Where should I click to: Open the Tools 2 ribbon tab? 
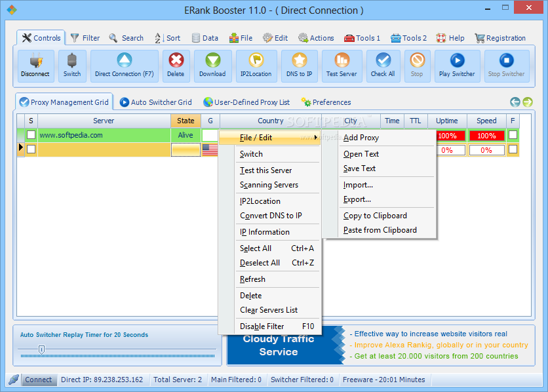(x=408, y=38)
